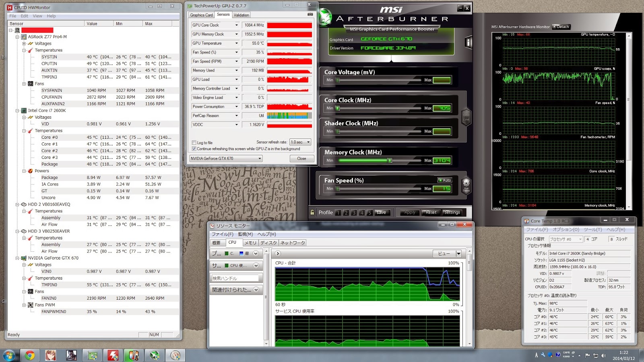The width and height of the screenshot is (644, 362).
Task: Toggle the service CPU usage legend box
Action: click(227, 265)
